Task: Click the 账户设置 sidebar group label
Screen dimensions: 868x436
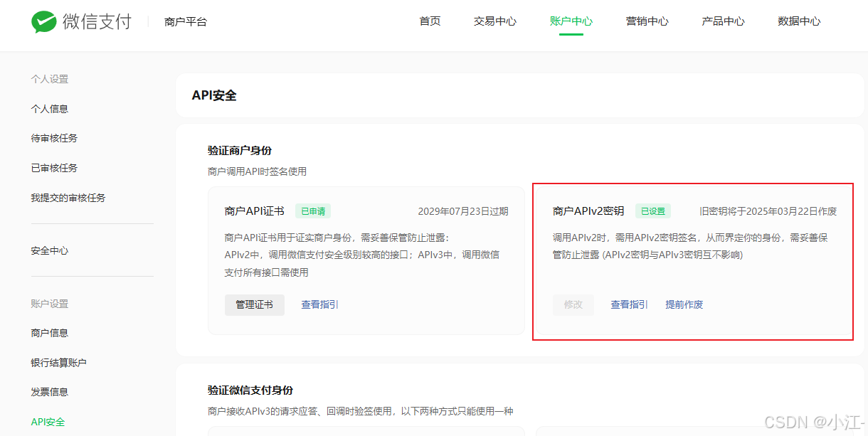Action: [x=50, y=304]
